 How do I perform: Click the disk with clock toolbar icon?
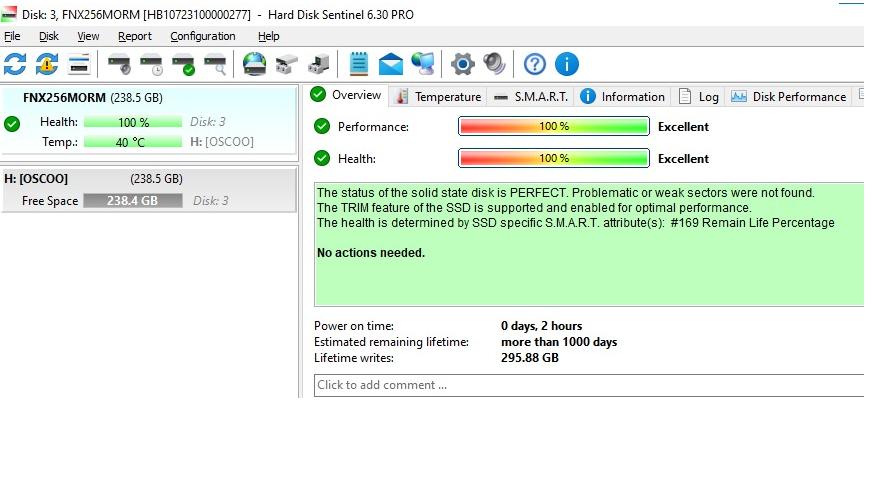point(151,65)
